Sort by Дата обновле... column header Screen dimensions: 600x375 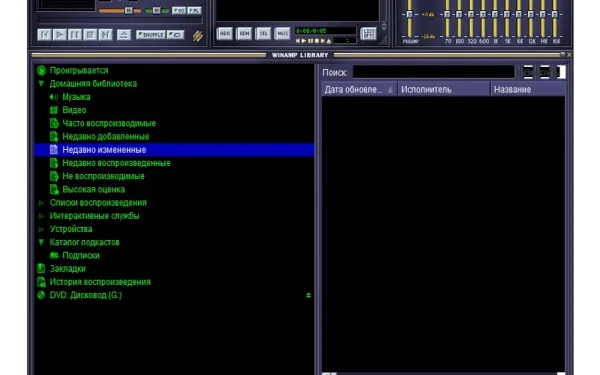359,90
